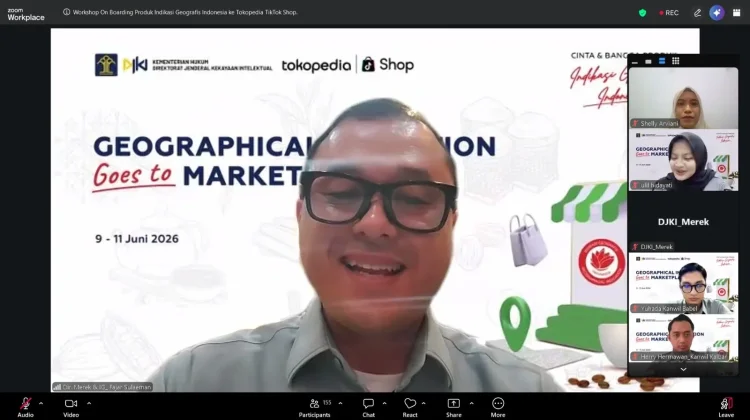Expand the Participants options caret
The image size is (750, 420).
[x=340, y=403]
